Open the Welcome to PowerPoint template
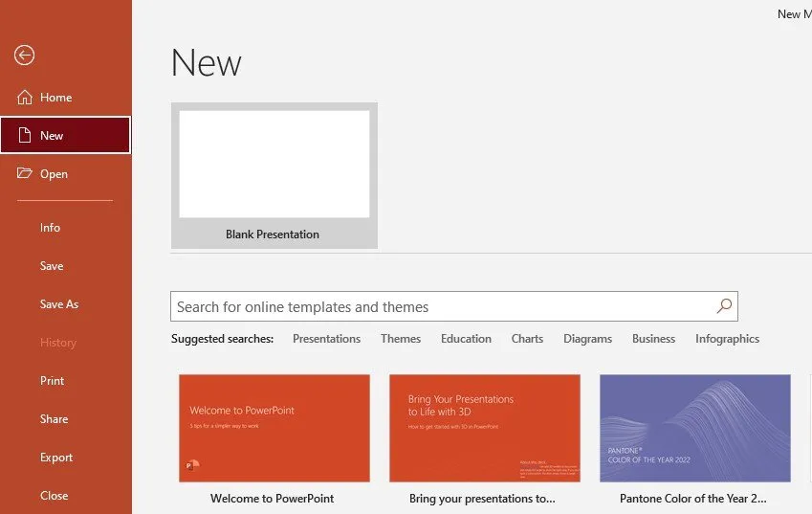 pos(274,428)
